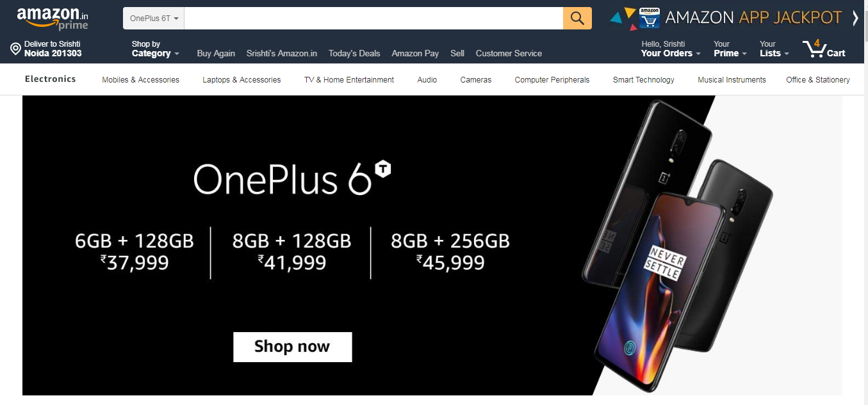Open the Shop by Category dropdown
This screenshot has height=405, width=868.
155,49
